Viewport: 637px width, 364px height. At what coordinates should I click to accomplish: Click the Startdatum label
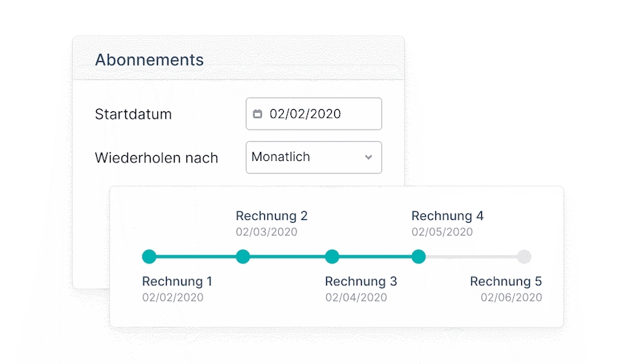133,114
